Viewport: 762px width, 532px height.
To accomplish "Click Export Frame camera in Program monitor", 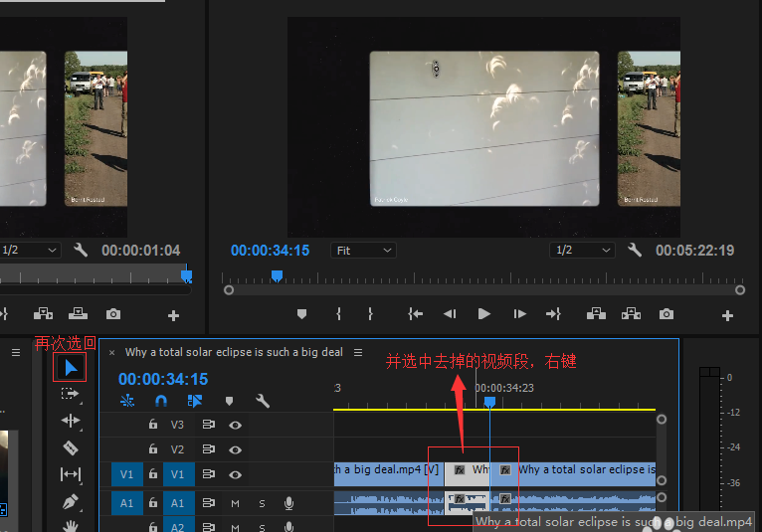I will coord(667,314).
